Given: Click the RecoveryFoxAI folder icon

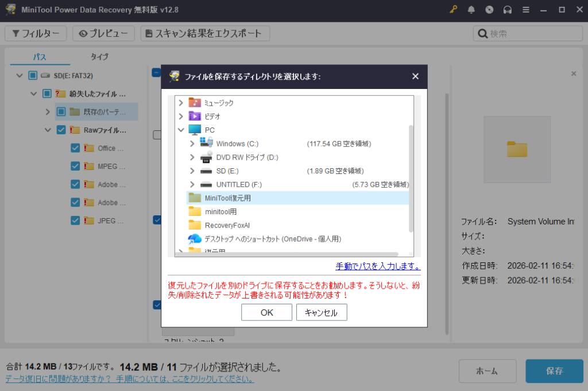Looking at the screenshot, I should pos(195,225).
